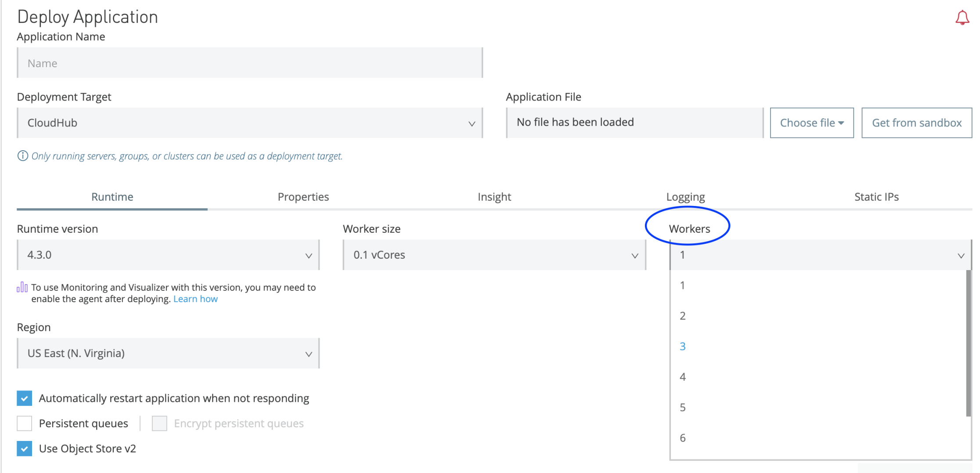
Task: Click the Get from sandbox button
Action: click(x=916, y=123)
